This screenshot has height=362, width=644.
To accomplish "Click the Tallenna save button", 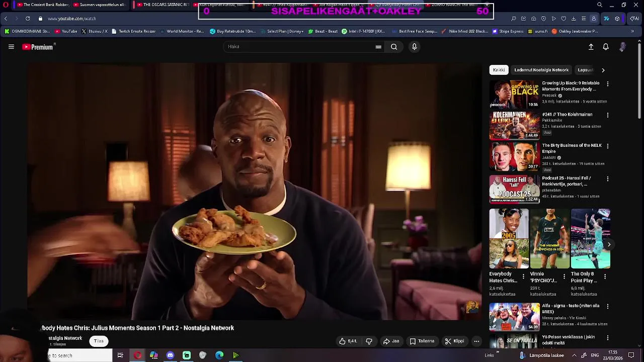I will point(422,341).
